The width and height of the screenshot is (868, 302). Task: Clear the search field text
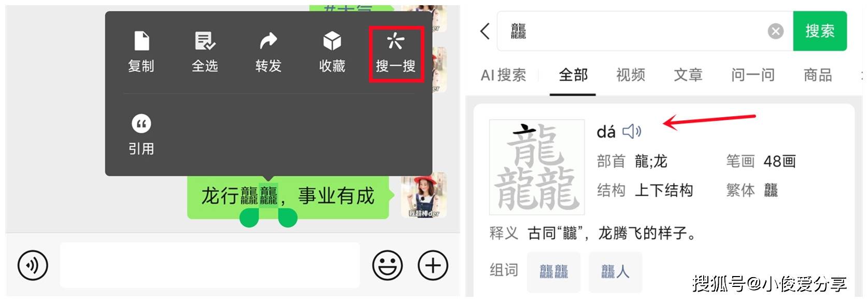(x=776, y=32)
